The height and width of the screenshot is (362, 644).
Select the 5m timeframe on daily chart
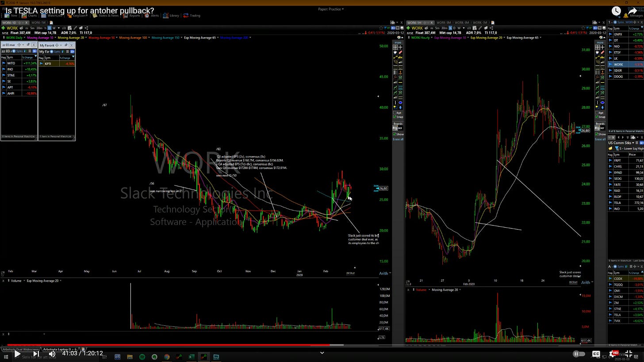(x=32, y=28)
